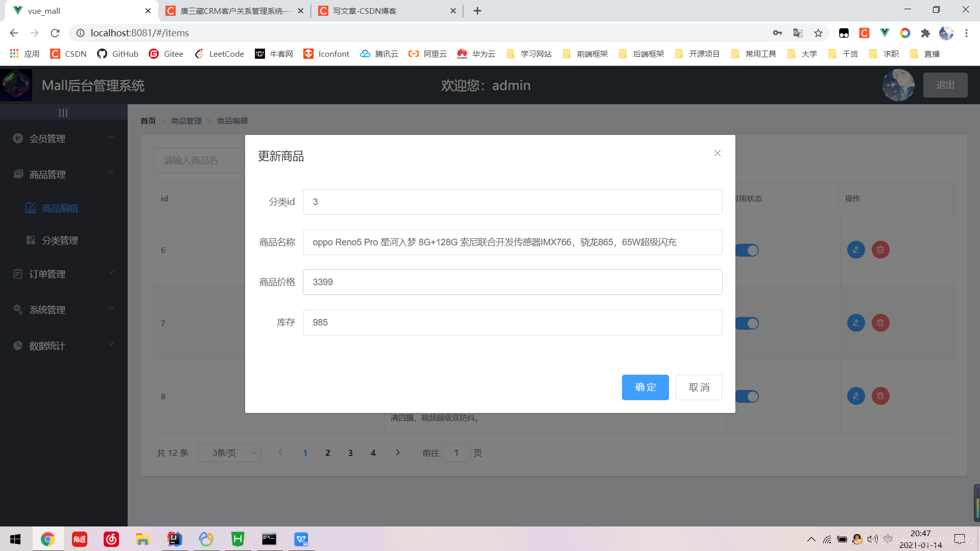This screenshot has height=551, width=980.
Task: Click the 前往 page number input
Action: [456, 453]
